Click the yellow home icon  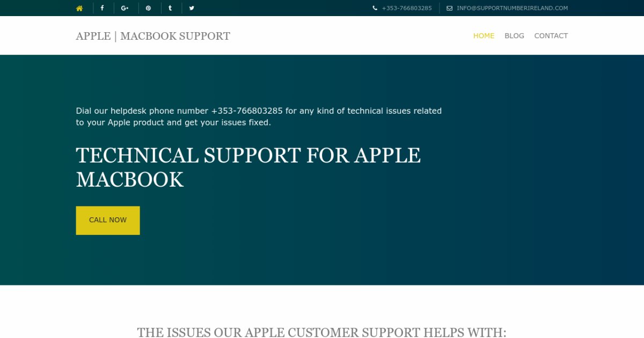pos(79,8)
